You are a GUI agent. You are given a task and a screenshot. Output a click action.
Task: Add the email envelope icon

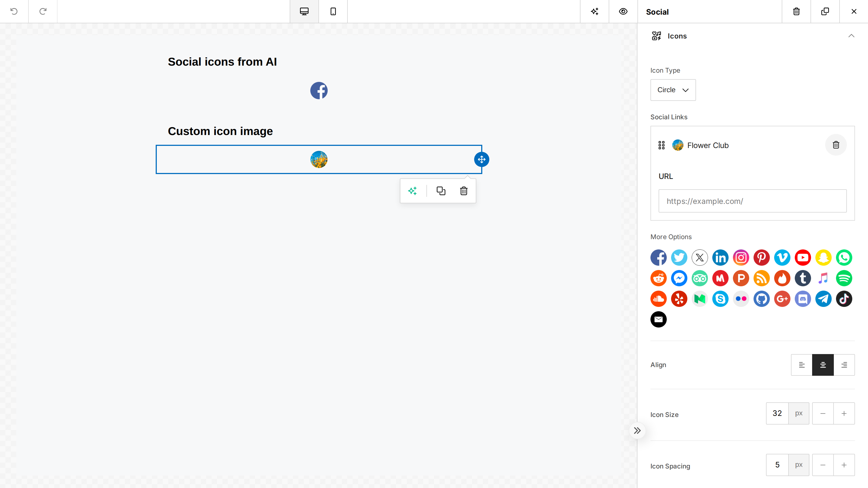[658, 319]
